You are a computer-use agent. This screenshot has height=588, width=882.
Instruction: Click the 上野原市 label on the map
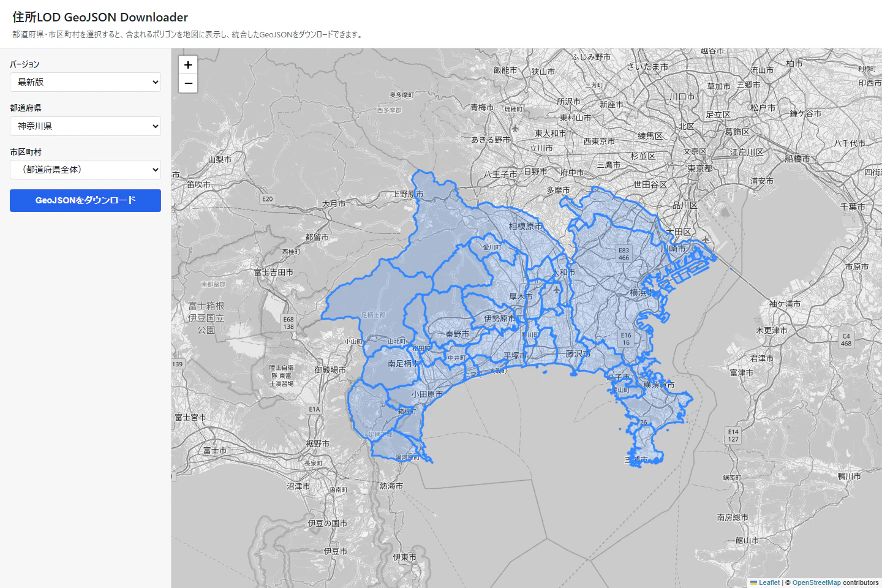[408, 194]
